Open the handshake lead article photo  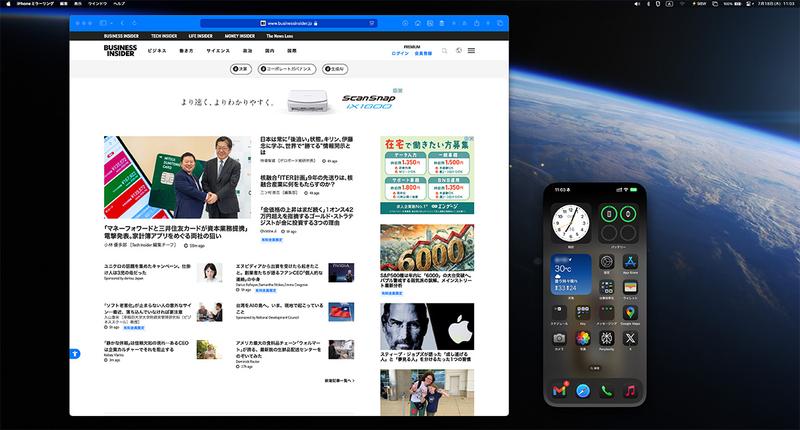click(x=177, y=178)
